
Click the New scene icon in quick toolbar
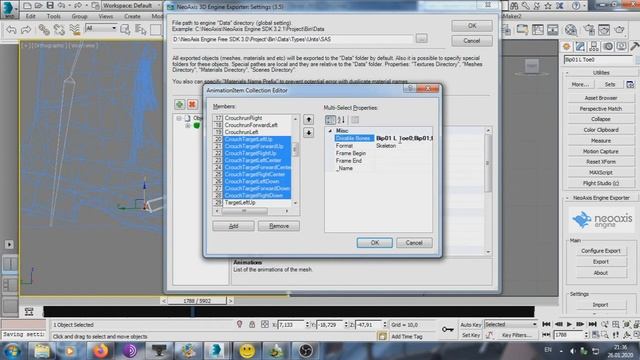27,5
